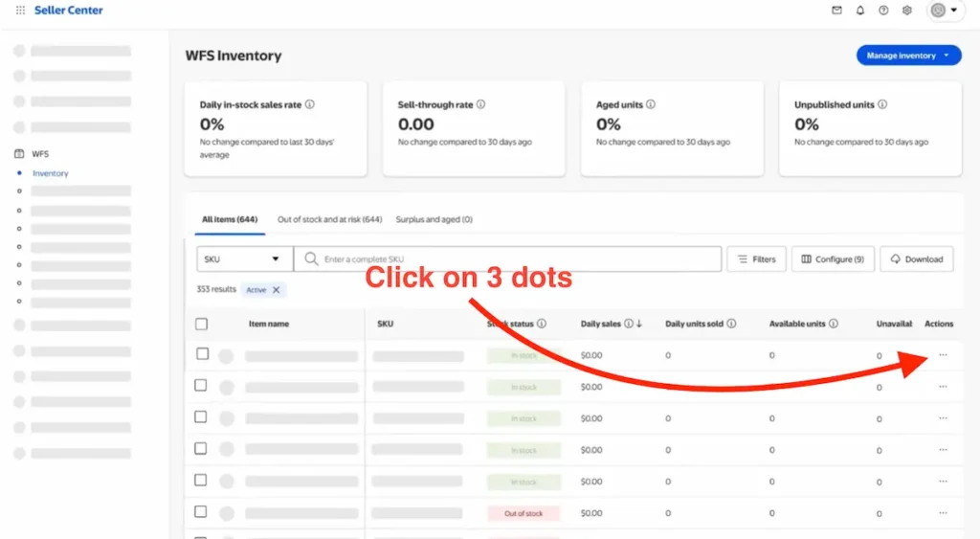Click the Item name column header
980x539 pixels.
(x=269, y=324)
